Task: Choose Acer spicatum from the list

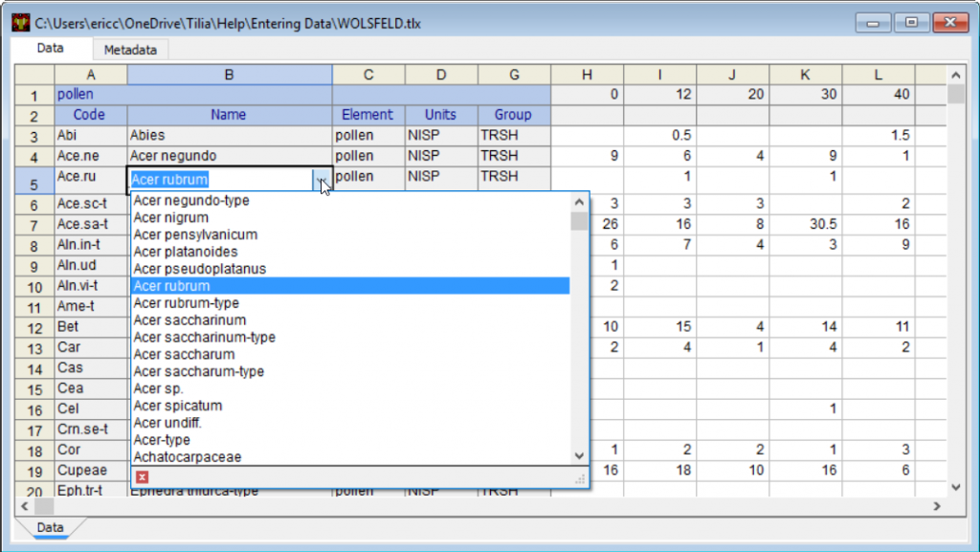Action: click(350, 406)
